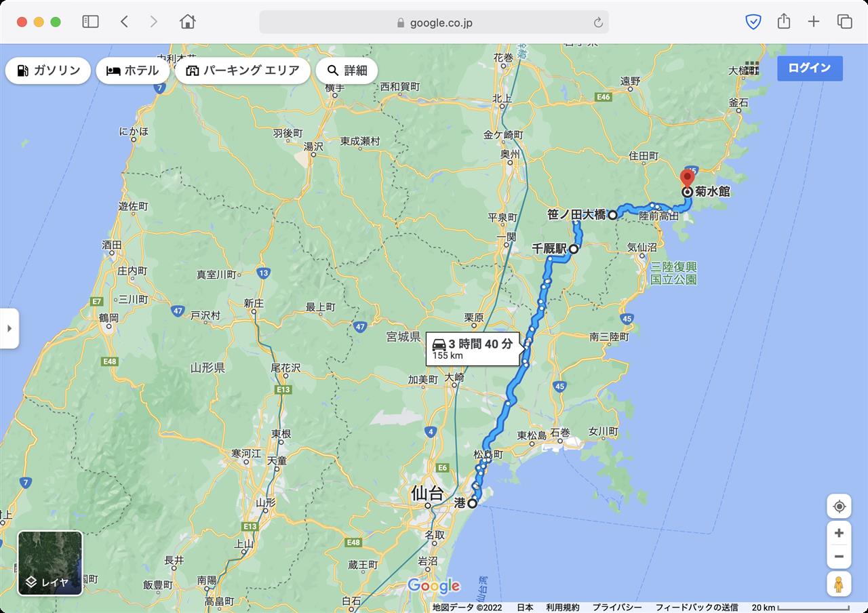Open the privacy shield report
Viewport: 868px width, 613px height.
click(x=753, y=22)
